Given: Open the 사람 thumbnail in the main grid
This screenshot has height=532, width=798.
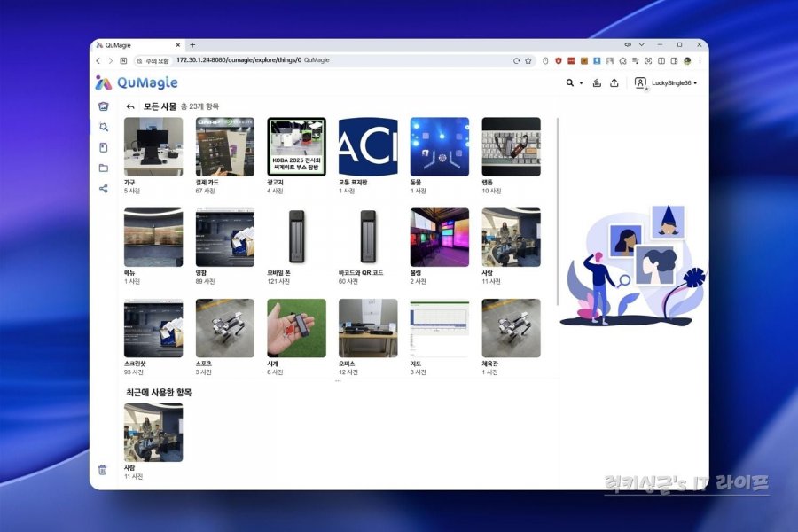Looking at the screenshot, I should point(511,238).
